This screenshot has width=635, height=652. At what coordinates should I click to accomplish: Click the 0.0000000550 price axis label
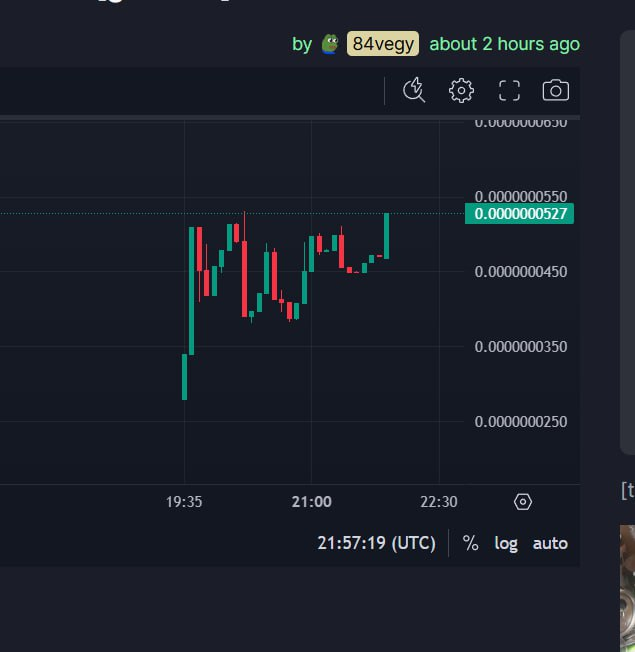pos(521,196)
